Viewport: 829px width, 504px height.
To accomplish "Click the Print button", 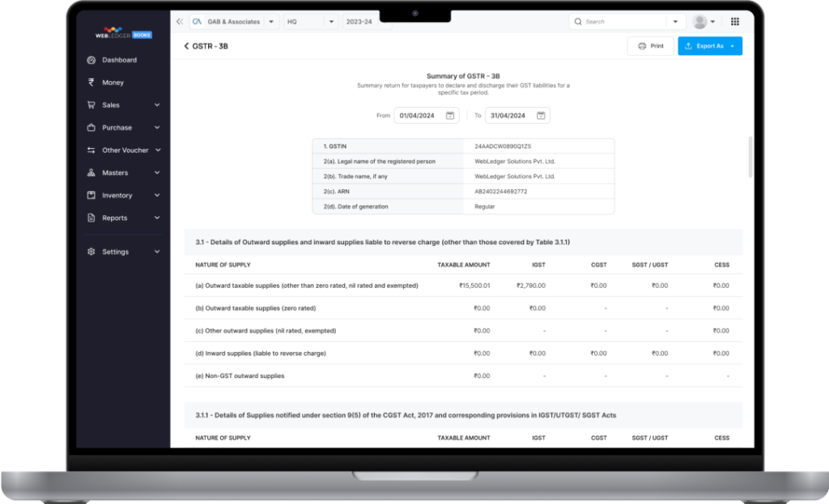I will (x=650, y=46).
